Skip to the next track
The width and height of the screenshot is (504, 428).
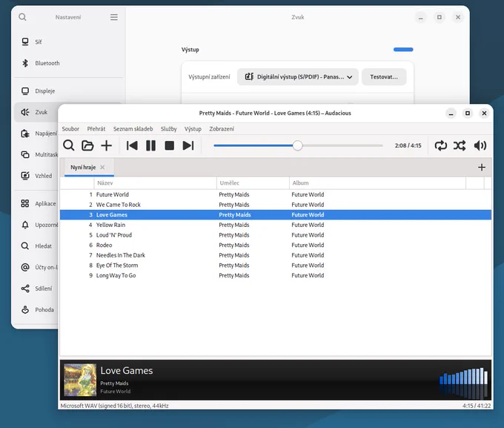(188, 145)
